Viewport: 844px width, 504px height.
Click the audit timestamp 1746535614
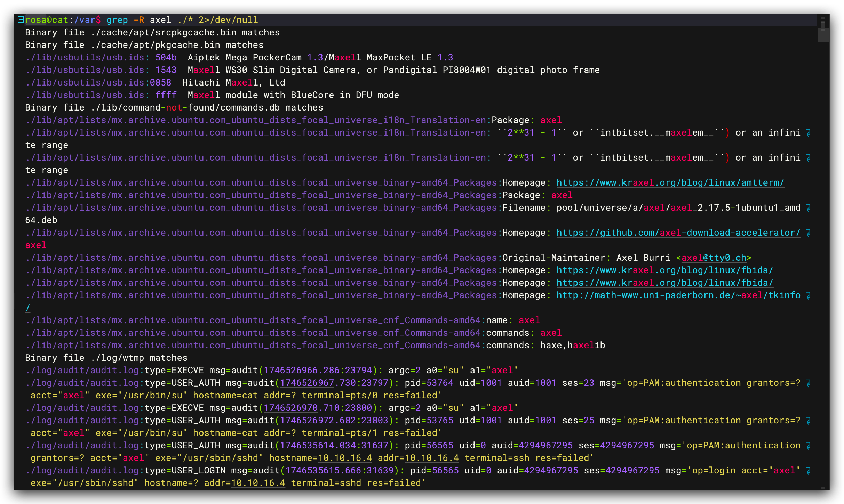point(306,446)
